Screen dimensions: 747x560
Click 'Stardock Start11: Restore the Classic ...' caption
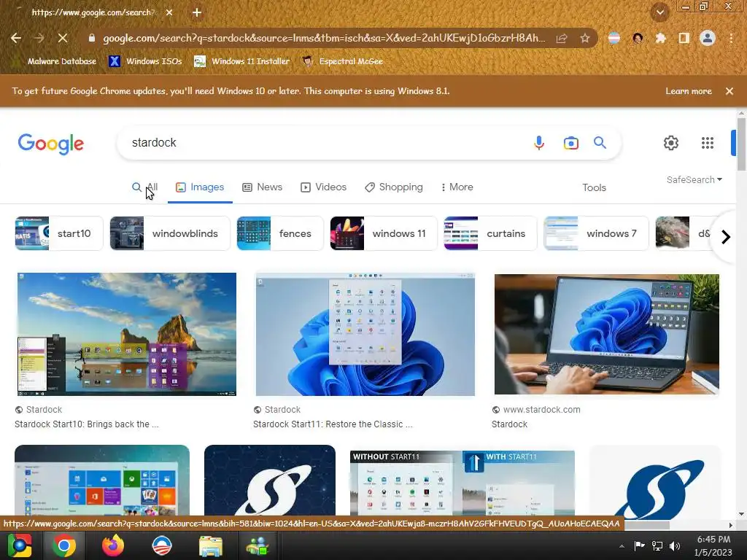333,424
